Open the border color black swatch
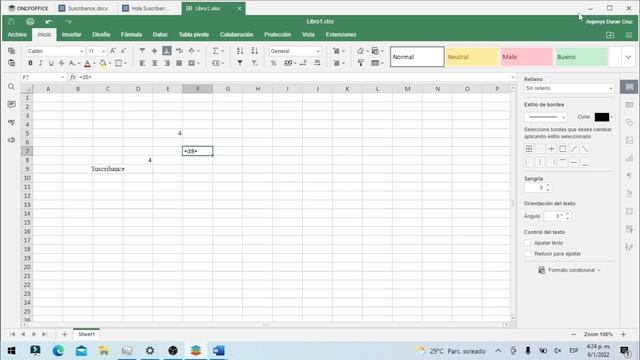The image size is (640, 360). (x=602, y=117)
